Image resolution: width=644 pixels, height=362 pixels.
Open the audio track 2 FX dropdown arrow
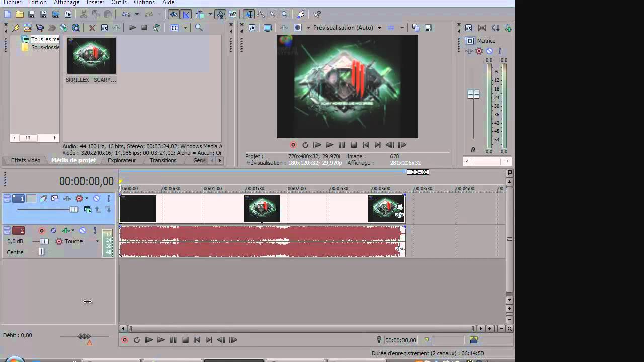[73, 231]
